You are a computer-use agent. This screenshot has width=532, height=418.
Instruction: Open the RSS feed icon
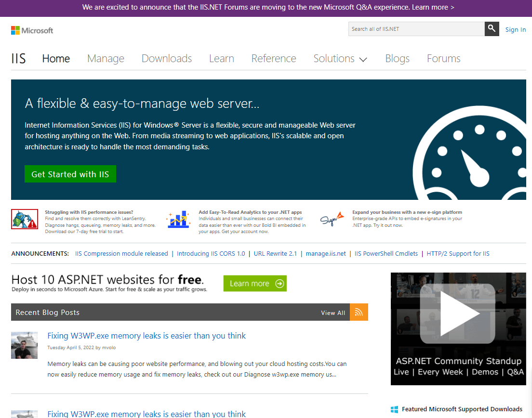coord(359,312)
